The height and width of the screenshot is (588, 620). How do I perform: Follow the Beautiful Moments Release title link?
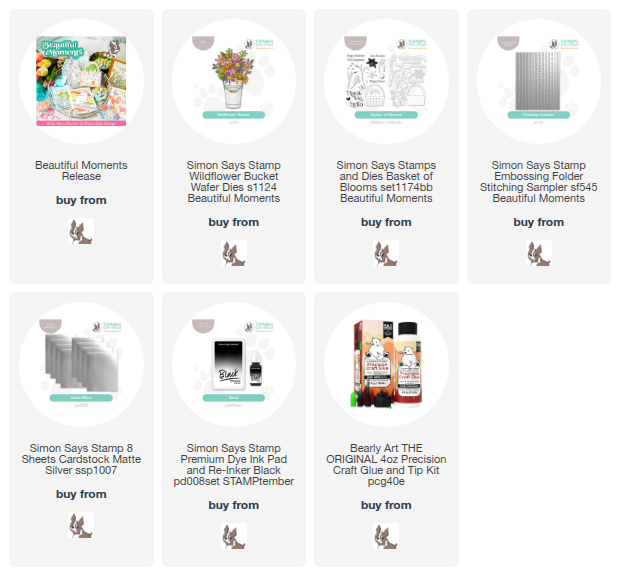[x=81, y=170]
